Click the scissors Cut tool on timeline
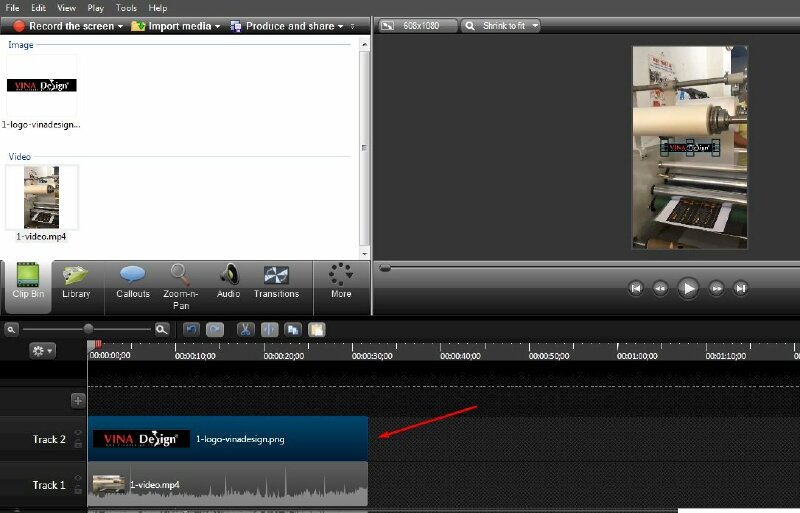Image resolution: width=800 pixels, height=513 pixels. click(245, 329)
